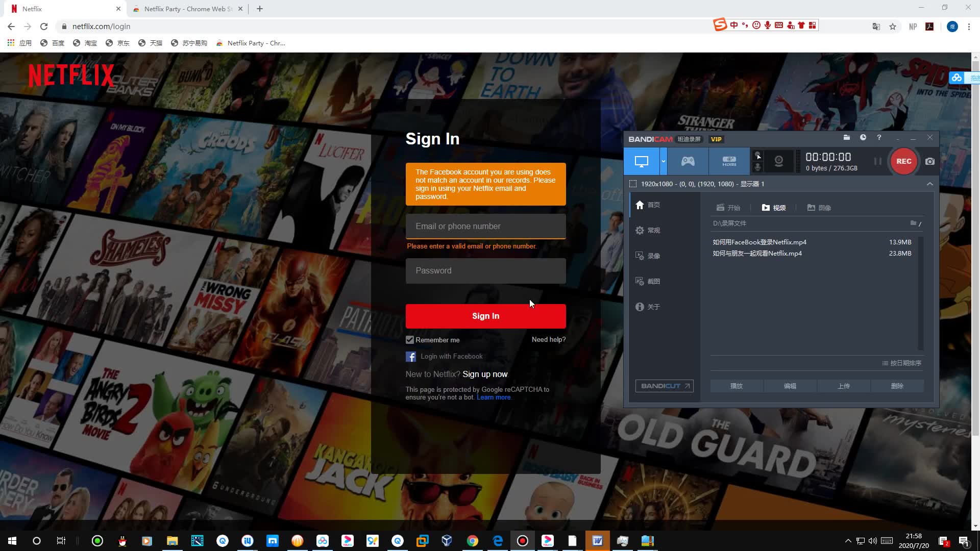Toggle mouse cursor effect in Bandicam
Image resolution: width=980 pixels, height=551 pixels.
(758, 155)
